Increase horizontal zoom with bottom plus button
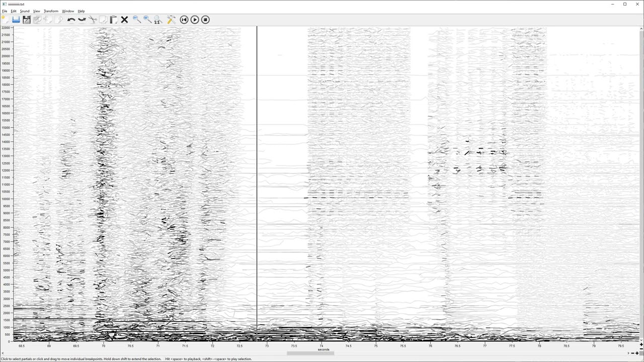 pos(637,353)
